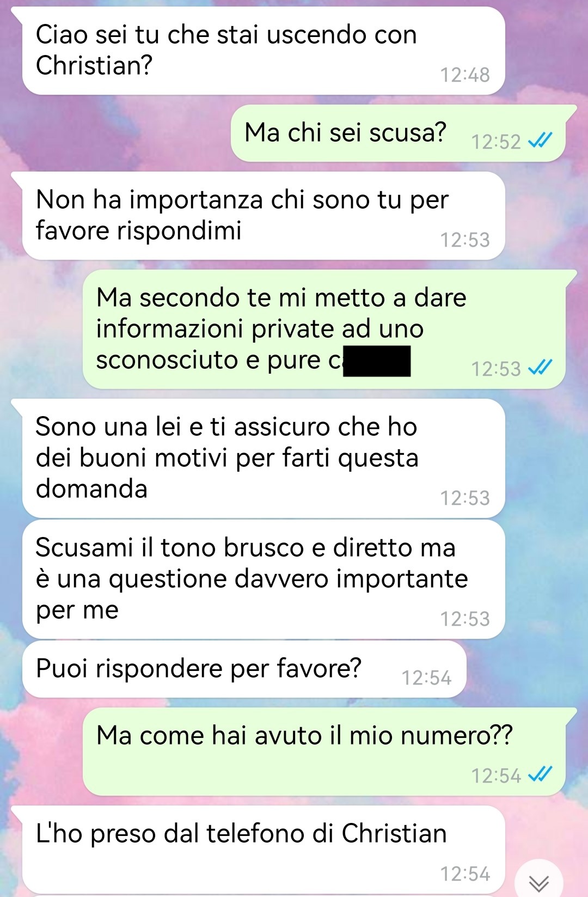This screenshot has height=897, width=588.
Task: Tap 12:54 timestamp on the last received message
Action: click(x=465, y=874)
